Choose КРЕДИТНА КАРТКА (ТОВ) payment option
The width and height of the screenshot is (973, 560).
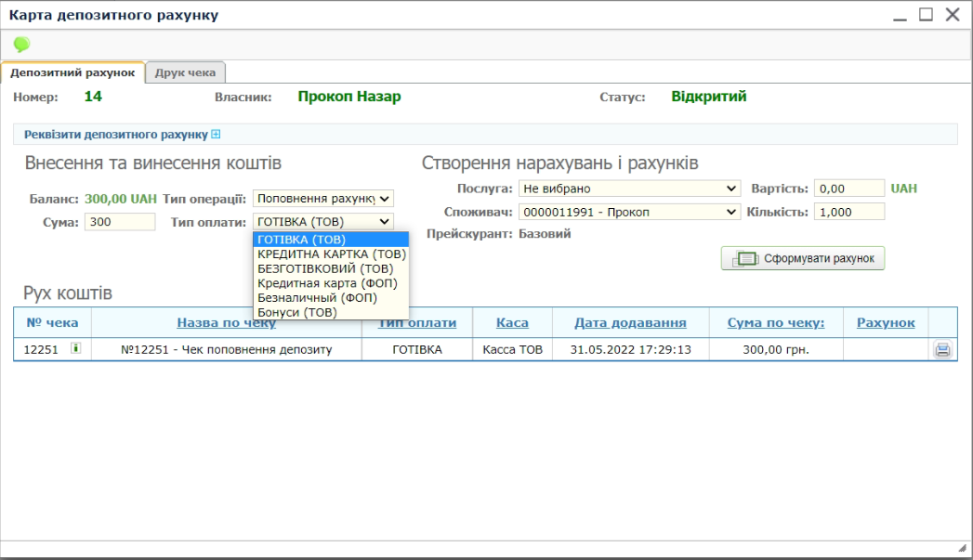[331, 254]
